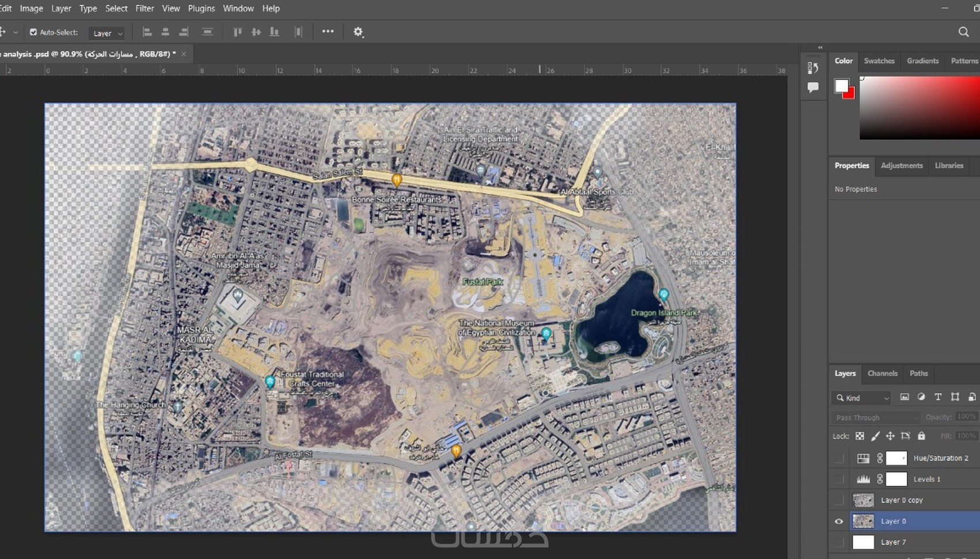The image size is (980, 559).
Task: Uncheck the Auto-Select checkbox
Action: click(x=33, y=32)
